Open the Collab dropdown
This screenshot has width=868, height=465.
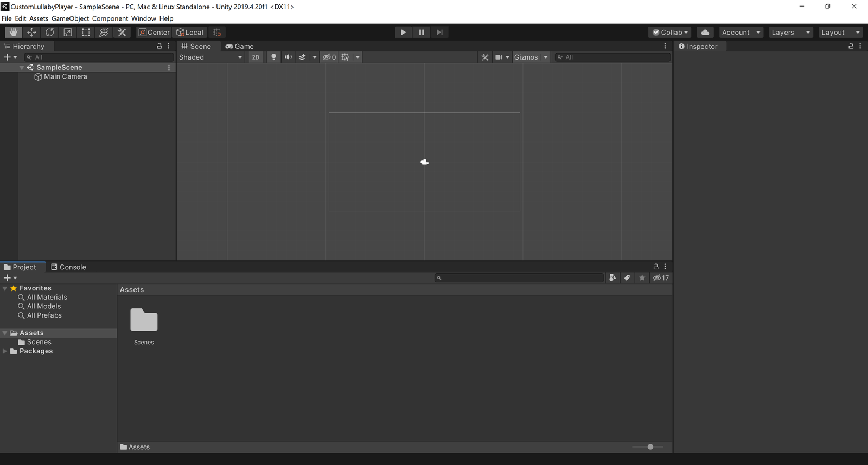click(x=670, y=33)
